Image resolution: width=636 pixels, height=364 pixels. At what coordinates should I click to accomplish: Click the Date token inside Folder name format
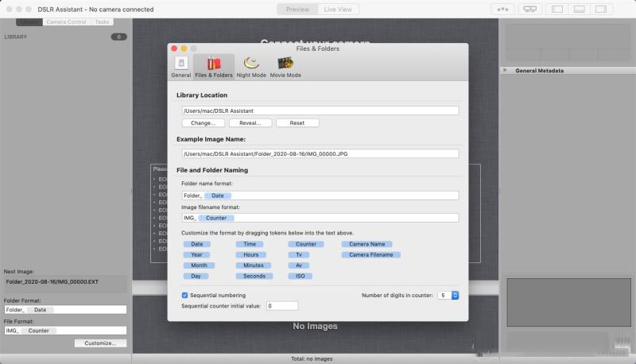pos(217,196)
